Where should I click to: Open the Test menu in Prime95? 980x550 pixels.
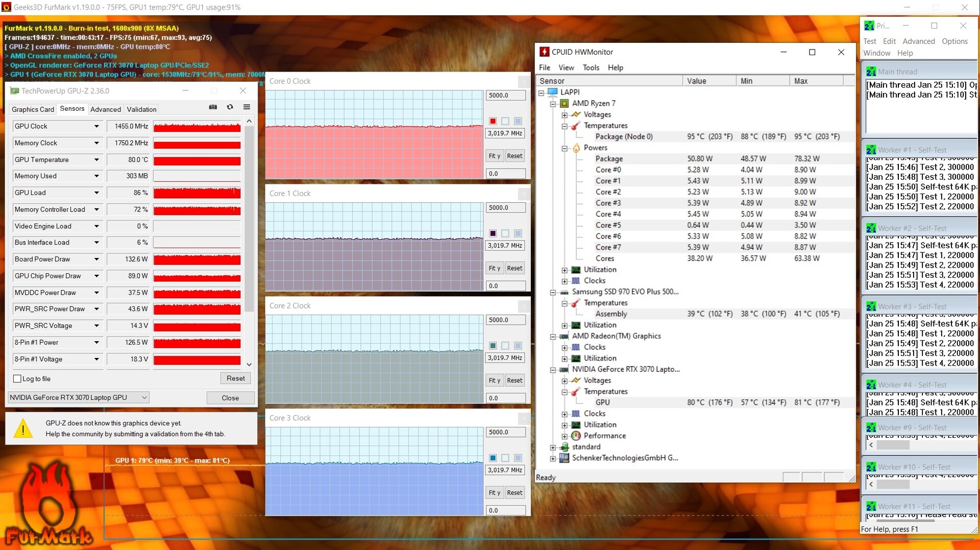(870, 41)
